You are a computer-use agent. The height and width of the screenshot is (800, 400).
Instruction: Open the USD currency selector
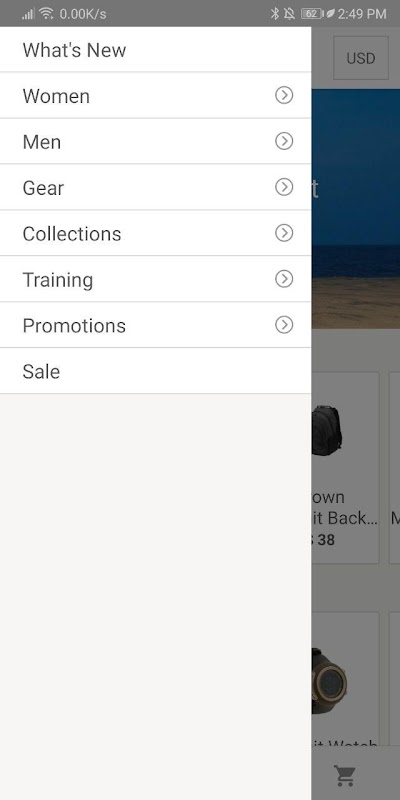coord(361,58)
